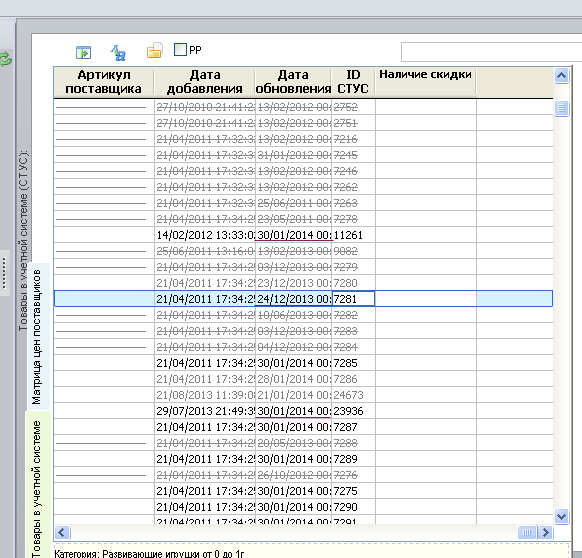Click date updated 23/12/2013 cell
The width and height of the screenshot is (582, 558).
294,283
